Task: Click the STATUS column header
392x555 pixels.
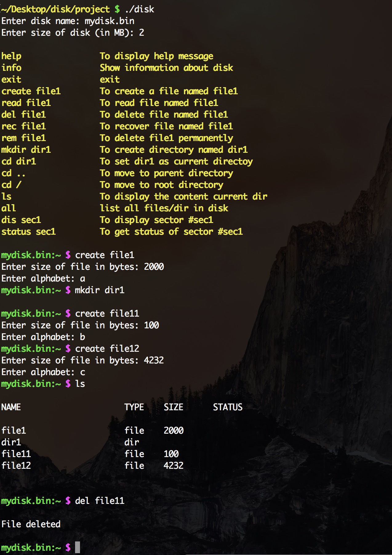Action: click(x=228, y=407)
